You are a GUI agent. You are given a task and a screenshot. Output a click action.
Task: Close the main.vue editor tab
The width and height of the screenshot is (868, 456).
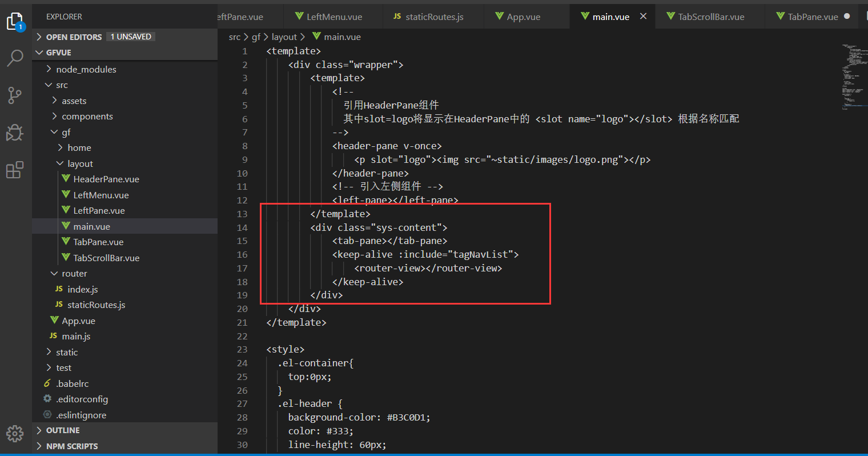click(x=643, y=17)
